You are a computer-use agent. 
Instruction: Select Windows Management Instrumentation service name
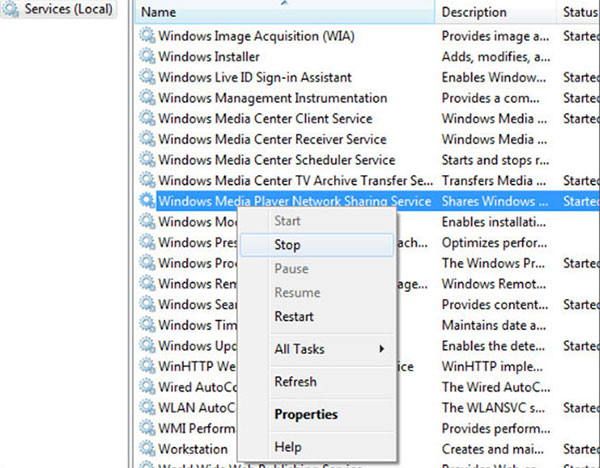(x=273, y=98)
